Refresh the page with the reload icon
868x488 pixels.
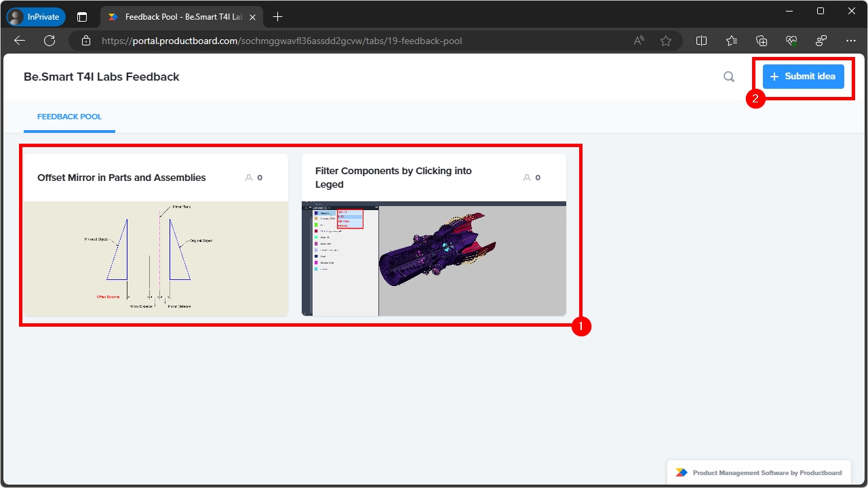coord(50,41)
